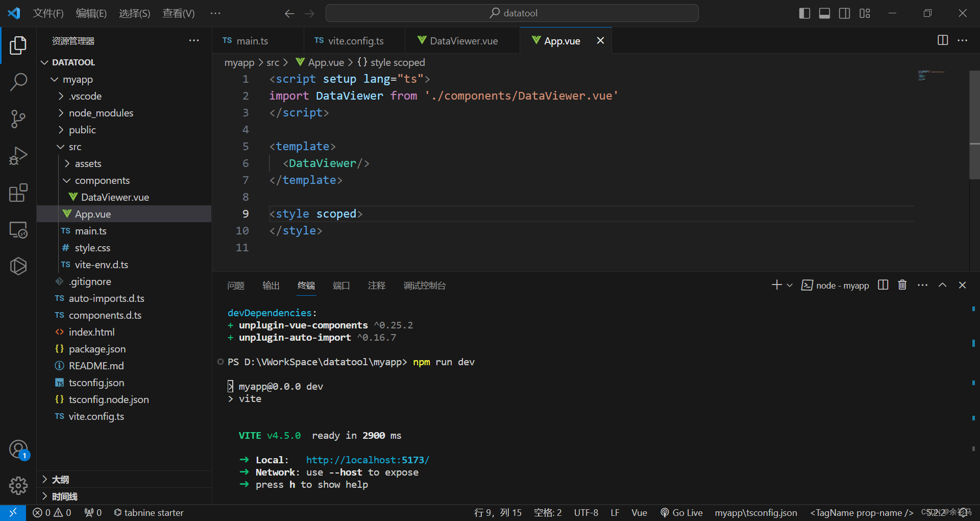Viewport: 980px width, 521px height.
Task: Toggle the panel visibility
Action: tap(824, 13)
